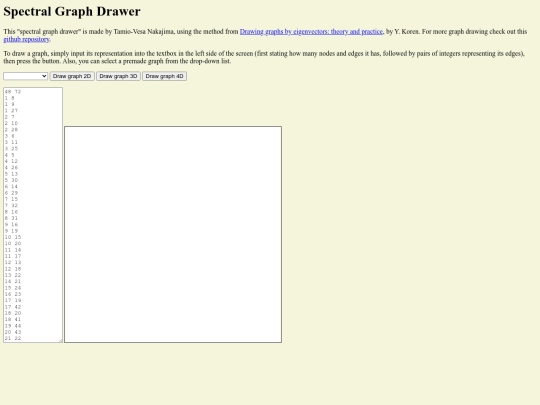Click inside the empty graph drawing canvas
Screen dimensions: 540x405
coord(173,235)
